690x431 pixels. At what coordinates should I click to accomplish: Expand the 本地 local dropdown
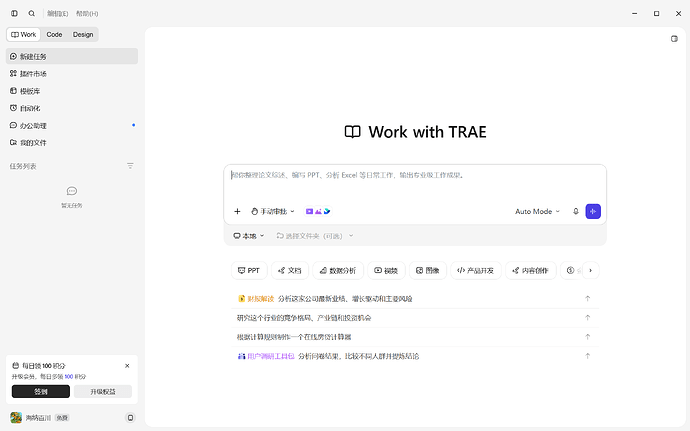pyautogui.click(x=249, y=236)
